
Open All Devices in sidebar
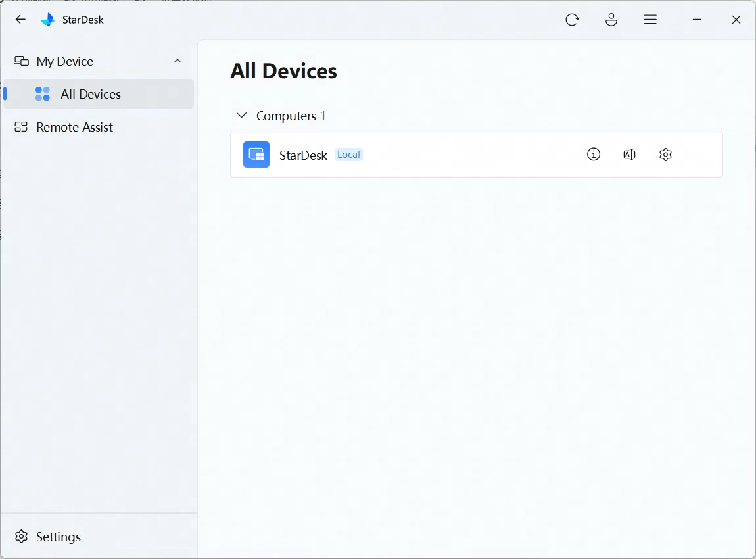click(99, 94)
